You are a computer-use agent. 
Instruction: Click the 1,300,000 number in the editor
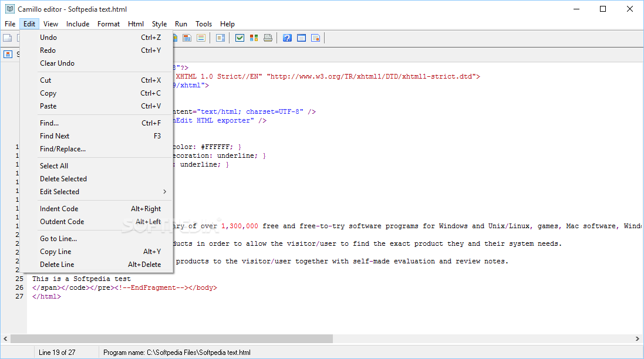(240, 226)
